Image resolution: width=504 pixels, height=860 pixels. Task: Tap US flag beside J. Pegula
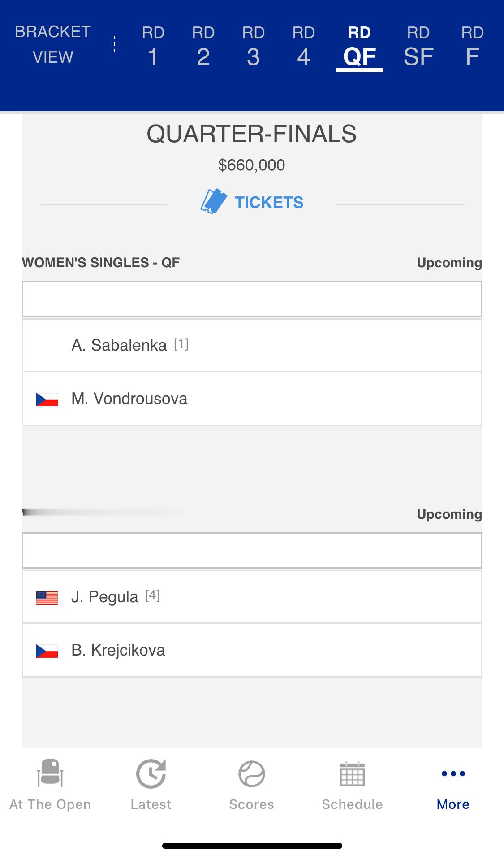click(47, 598)
